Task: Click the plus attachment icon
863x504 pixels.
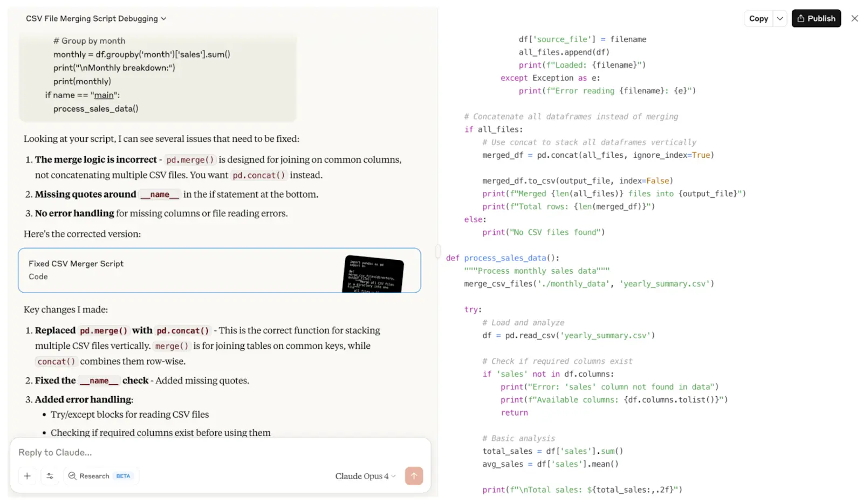Action: point(27,476)
